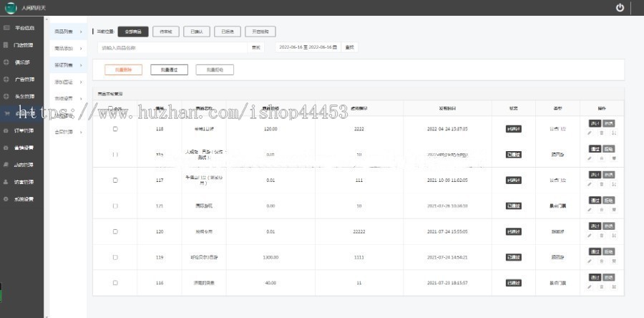The image size is (644, 318).
Task: Click search button beside product name field
Action: tap(256, 48)
